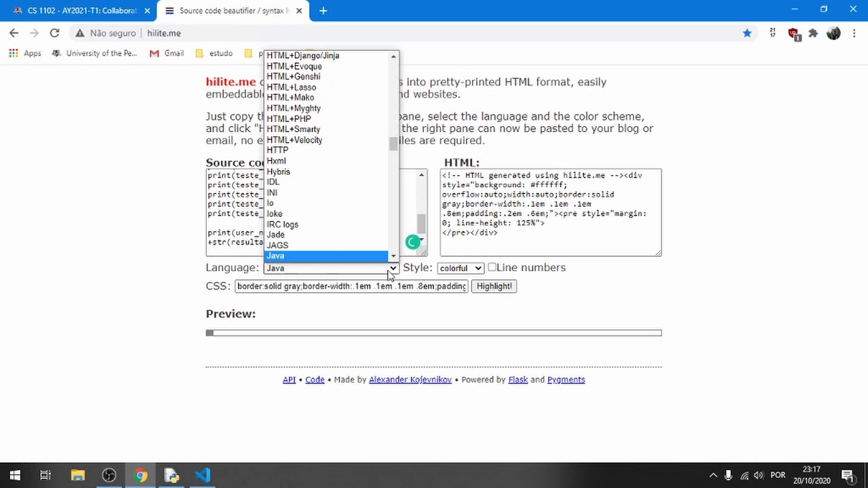This screenshot has height=488, width=868.
Task: Bookmark this page with the star icon
Action: (747, 33)
